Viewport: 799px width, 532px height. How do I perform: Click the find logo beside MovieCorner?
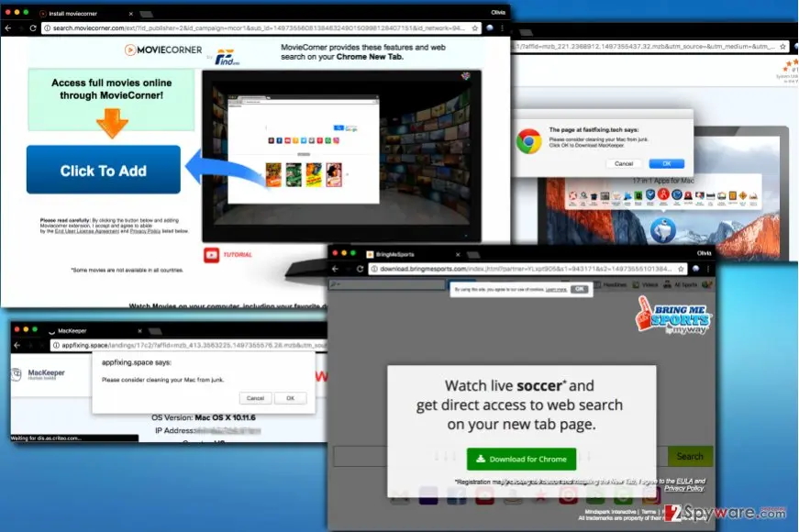coord(227,58)
